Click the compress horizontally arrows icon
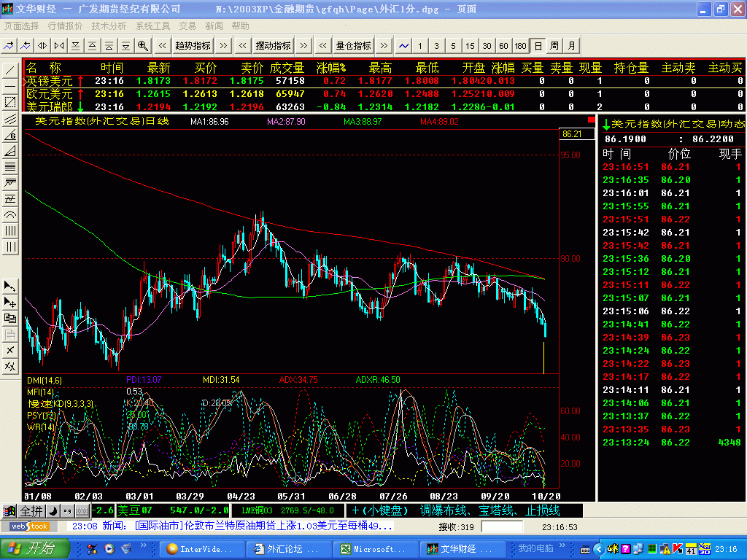This screenshot has height=560, width=747. [x=59, y=46]
